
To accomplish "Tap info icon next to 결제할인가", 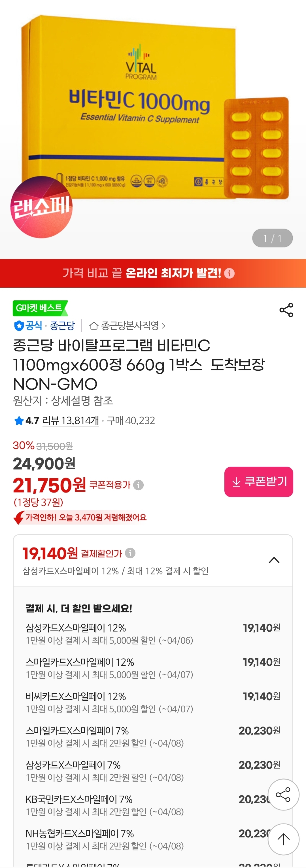I will pyautogui.click(x=130, y=553).
